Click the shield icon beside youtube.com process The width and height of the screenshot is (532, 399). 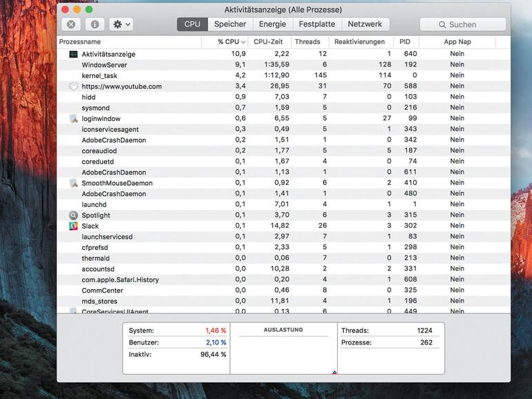pyautogui.click(x=73, y=86)
